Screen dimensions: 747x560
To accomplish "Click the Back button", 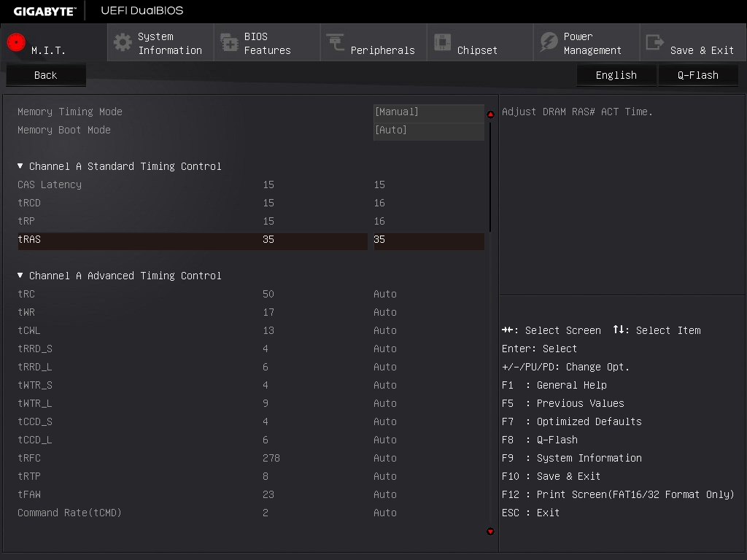I will (46, 75).
